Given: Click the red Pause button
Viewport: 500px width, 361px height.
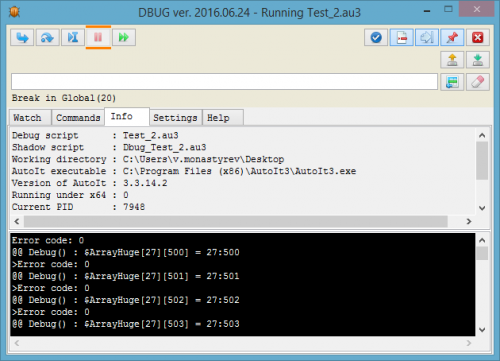Looking at the screenshot, I should click(x=98, y=37).
